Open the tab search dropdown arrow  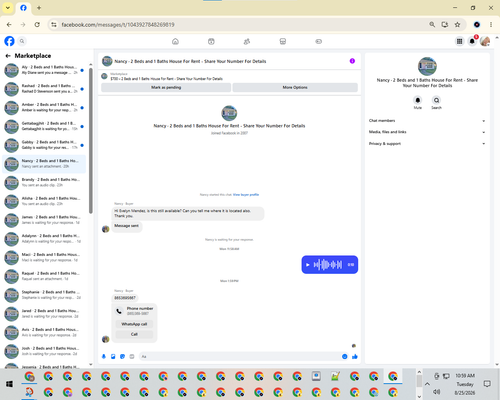coord(8,8)
